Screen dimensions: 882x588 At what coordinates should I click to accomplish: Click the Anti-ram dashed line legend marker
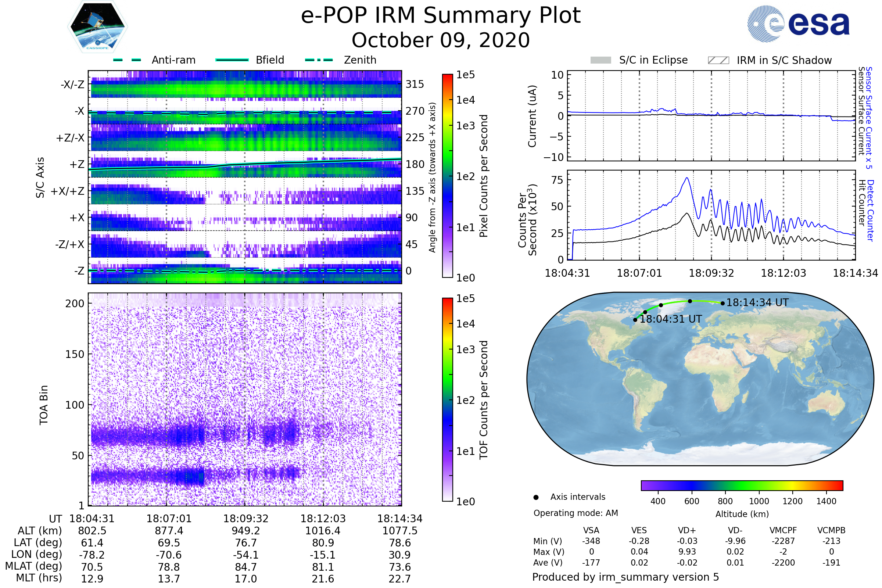128,60
